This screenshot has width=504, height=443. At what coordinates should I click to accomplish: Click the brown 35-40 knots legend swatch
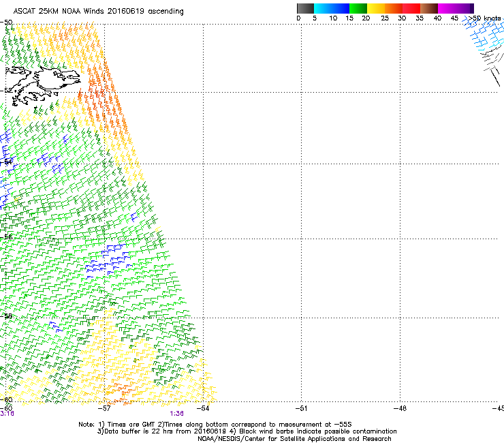click(x=429, y=8)
